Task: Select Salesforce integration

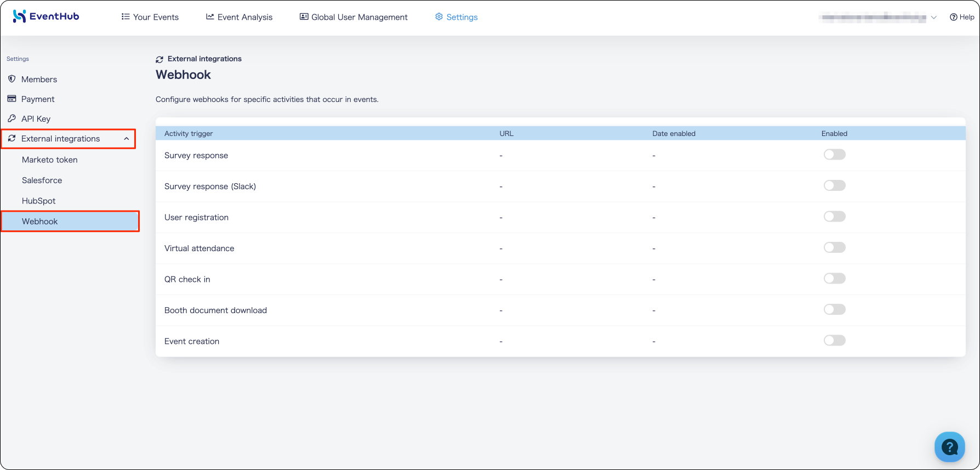Action: pyautogui.click(x=42, y=180)
